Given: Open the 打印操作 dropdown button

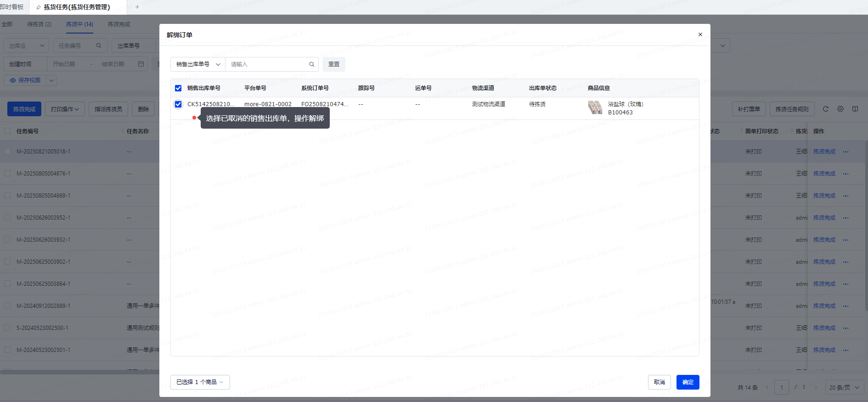Looking at the screenshot, I should [65, 109].
